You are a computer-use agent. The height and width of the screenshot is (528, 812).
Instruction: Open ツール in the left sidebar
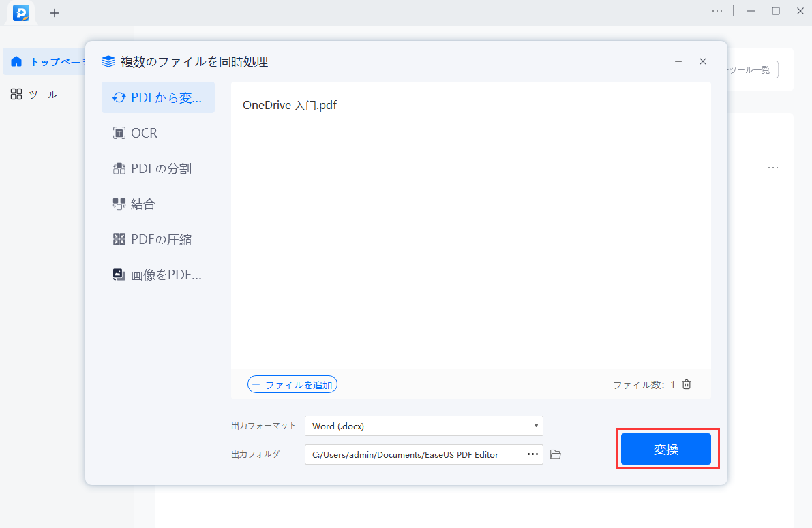pyautogui.click(x=42, y=95)
